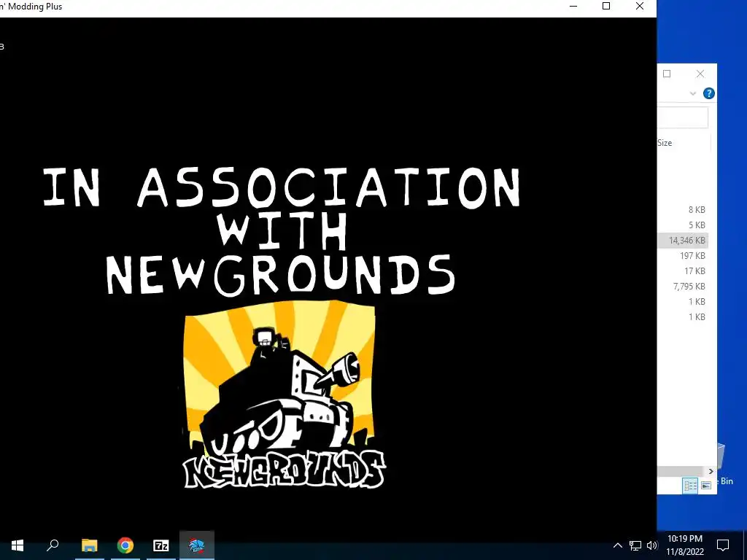The image size is (747, 560).
Task: Select the row with 17 KB size
Action: [683, 271]
